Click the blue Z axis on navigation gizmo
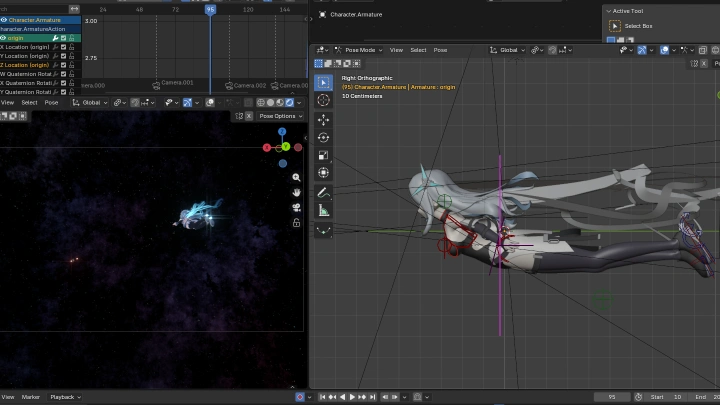 (x=282, y=132)
